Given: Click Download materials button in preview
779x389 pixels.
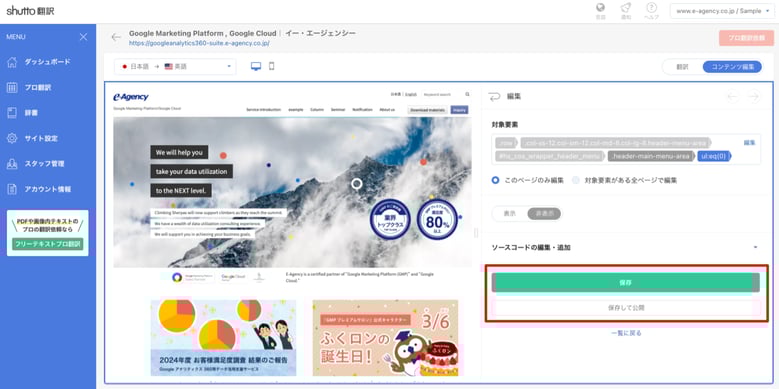Looking at the screenshot, I should pyautogui.click(x=427, y=110).
